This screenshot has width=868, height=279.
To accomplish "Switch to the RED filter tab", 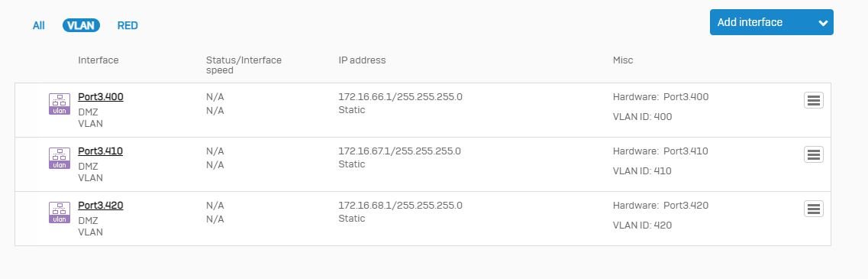I will tap(127, 25).
